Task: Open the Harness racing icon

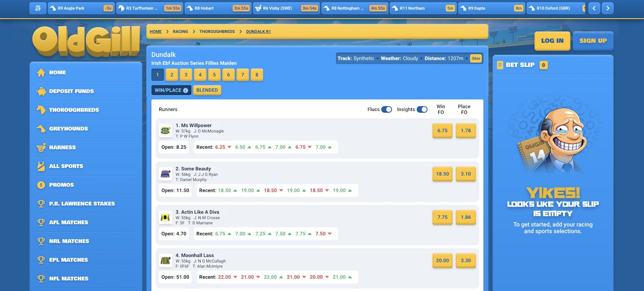Action: (41, 148)
